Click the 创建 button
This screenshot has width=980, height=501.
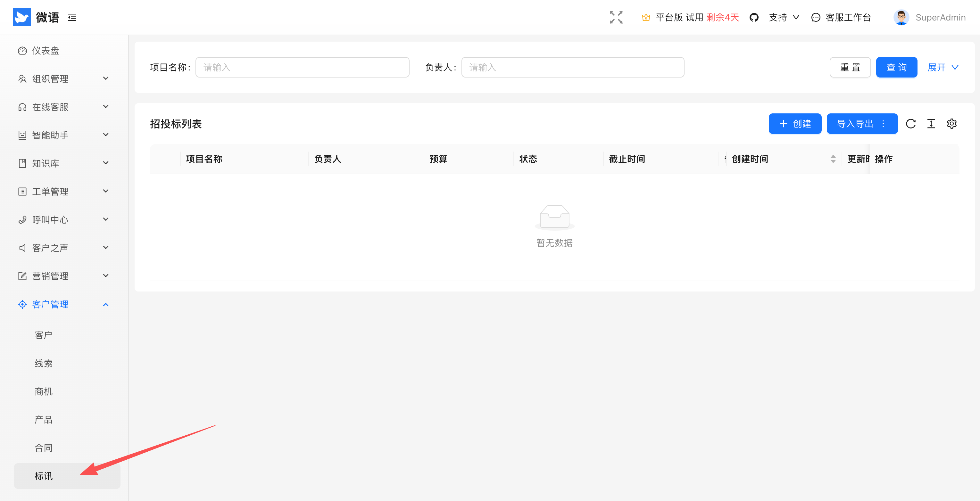pos(795,124)
